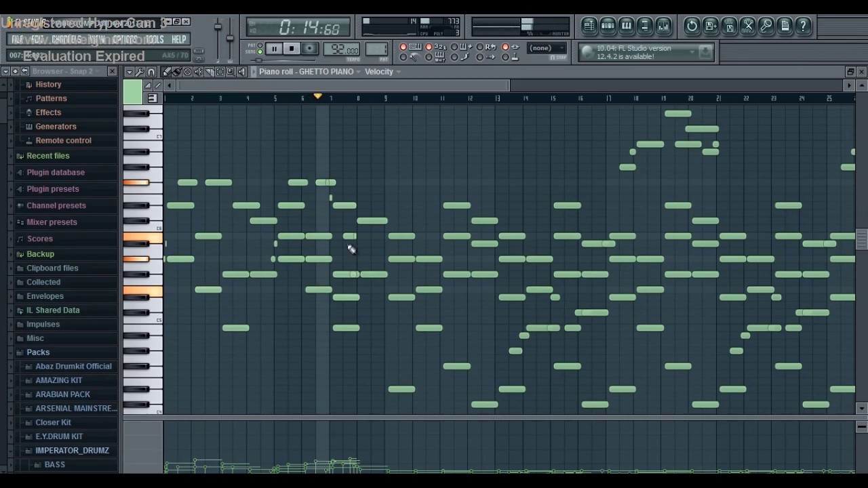Select the Draw pencil tool
Screen dimensions: 868x488
coord(166,72)
